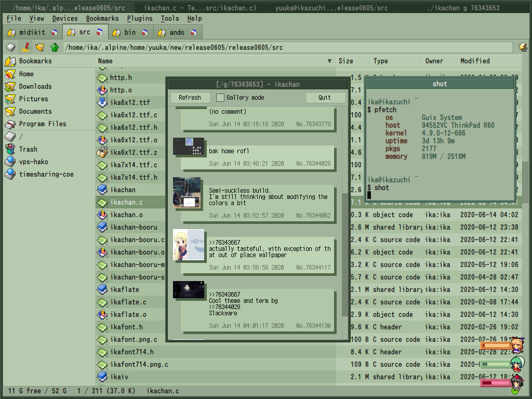Click the ikachan executable file icon

(x=102, y=190)
